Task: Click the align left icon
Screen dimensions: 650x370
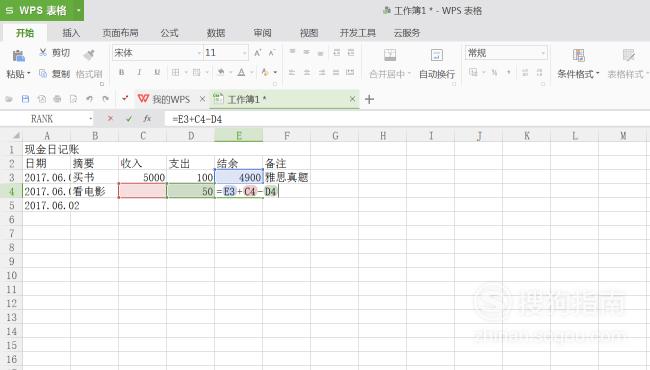Action: point(292,73)
